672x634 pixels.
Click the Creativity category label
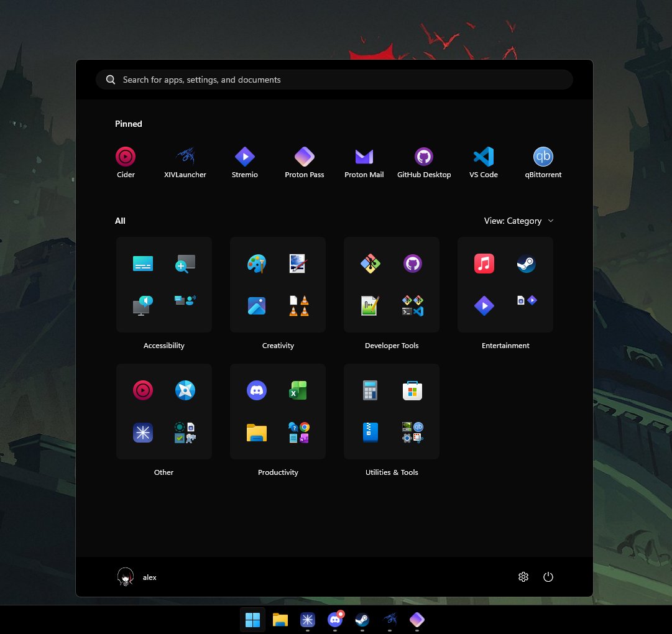278,345
